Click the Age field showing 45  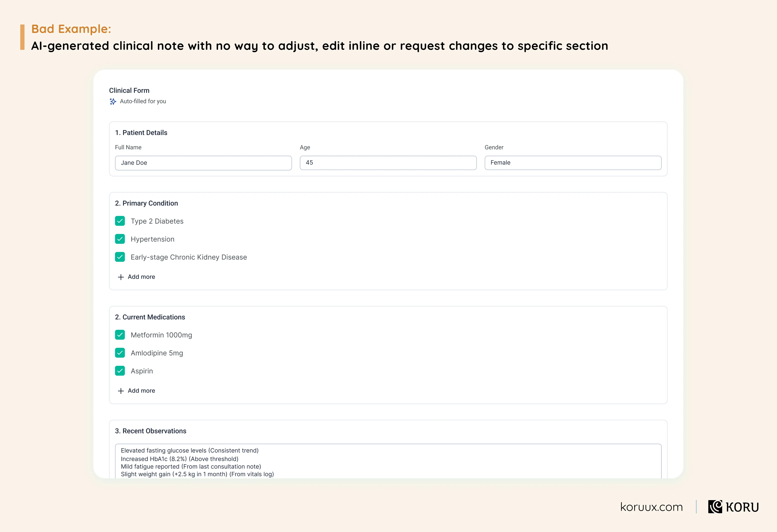(x=388, y=163)
